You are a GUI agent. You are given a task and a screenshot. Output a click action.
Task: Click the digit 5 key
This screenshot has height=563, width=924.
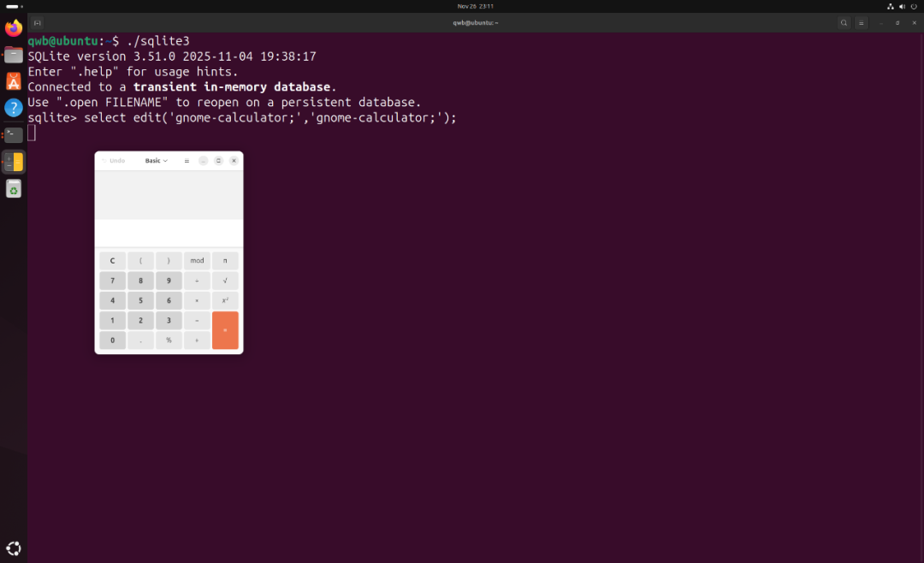140,300
